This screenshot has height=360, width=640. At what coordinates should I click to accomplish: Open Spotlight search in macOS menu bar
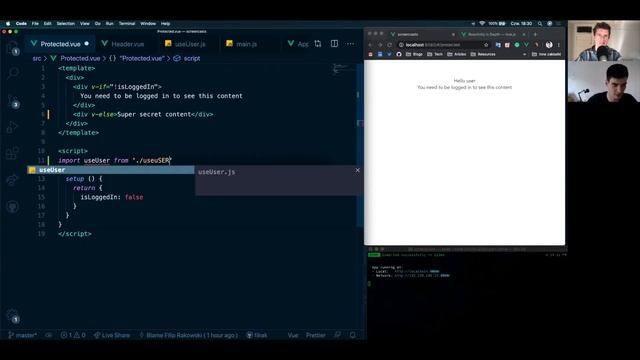coord(540,24)
